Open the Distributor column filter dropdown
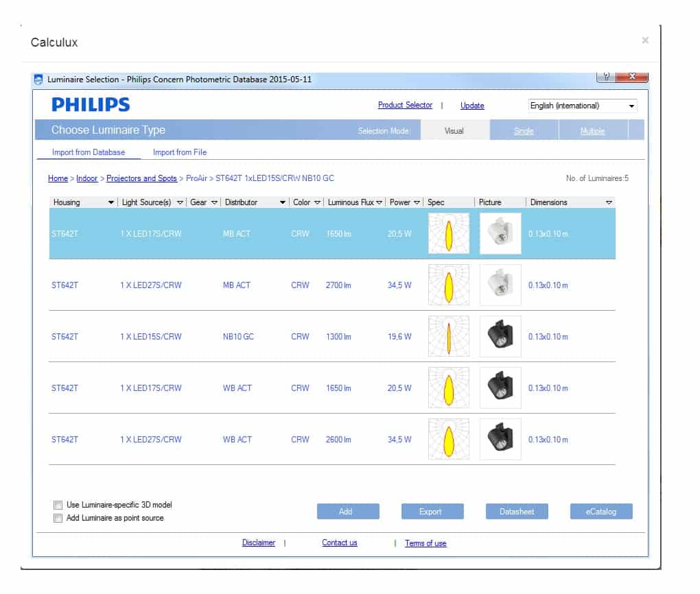 pyautogui.click(x=282, y=202)
